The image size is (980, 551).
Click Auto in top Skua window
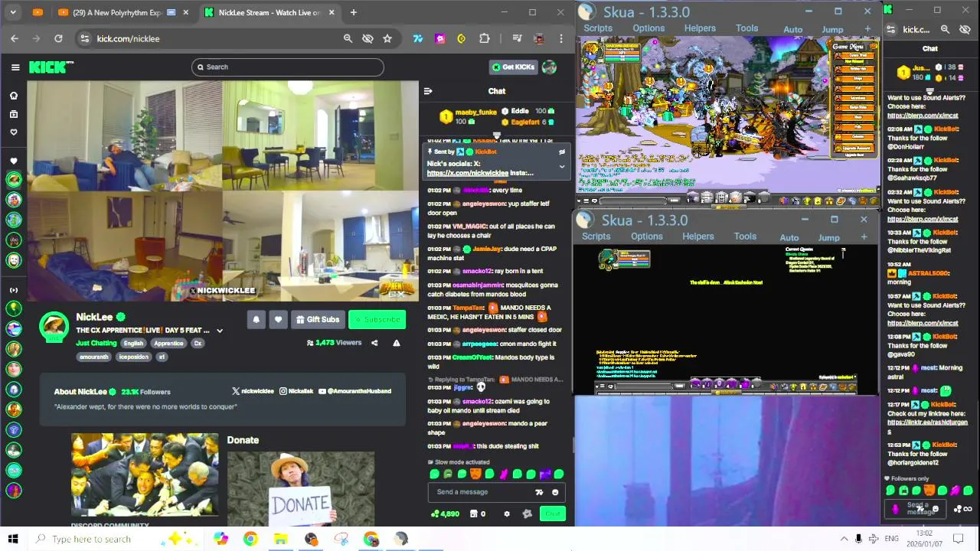[x=793, y=29]
